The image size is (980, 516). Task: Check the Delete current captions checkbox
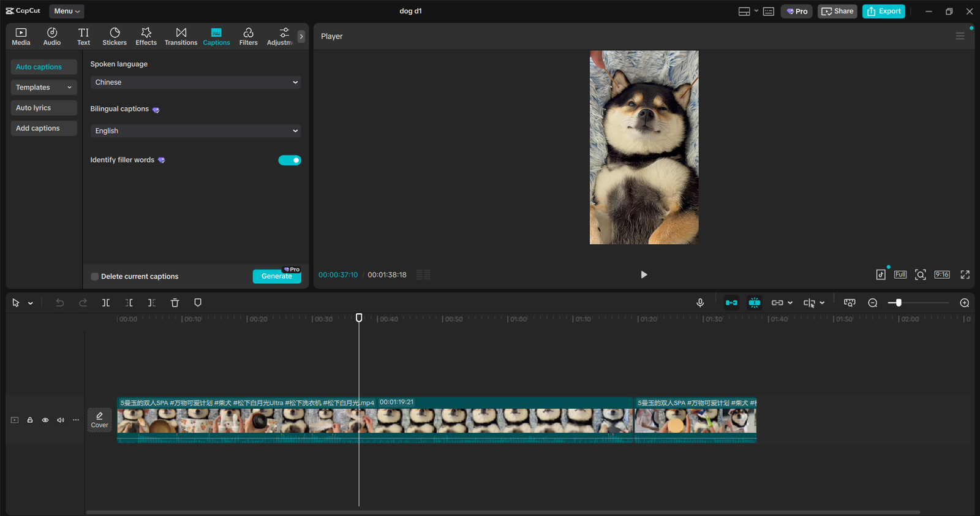[95, 276]
